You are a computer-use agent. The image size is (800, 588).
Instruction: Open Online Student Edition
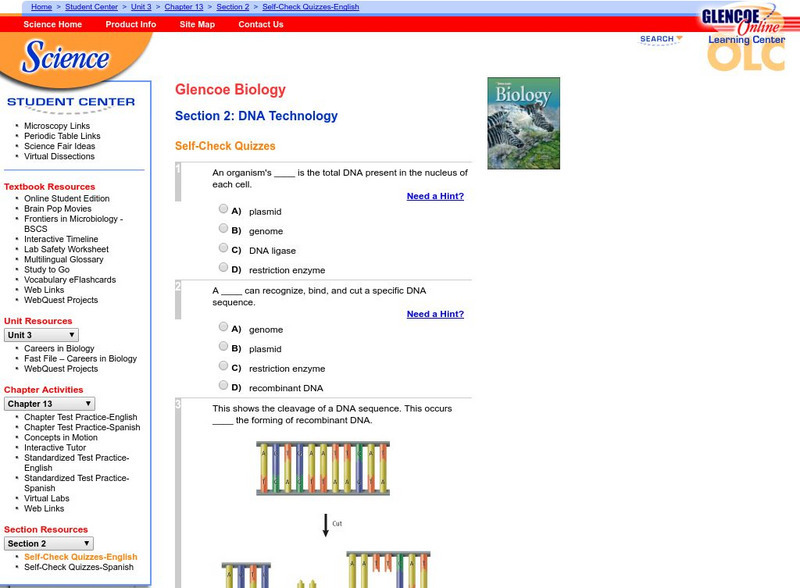coord(67,199)
